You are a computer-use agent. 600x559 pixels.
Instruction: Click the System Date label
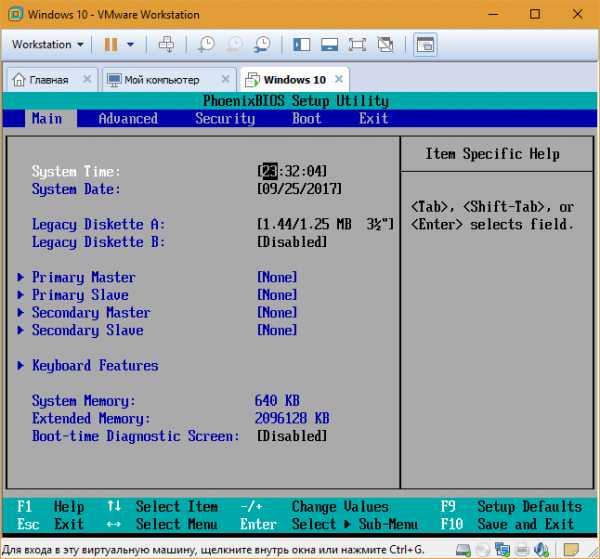76,189
